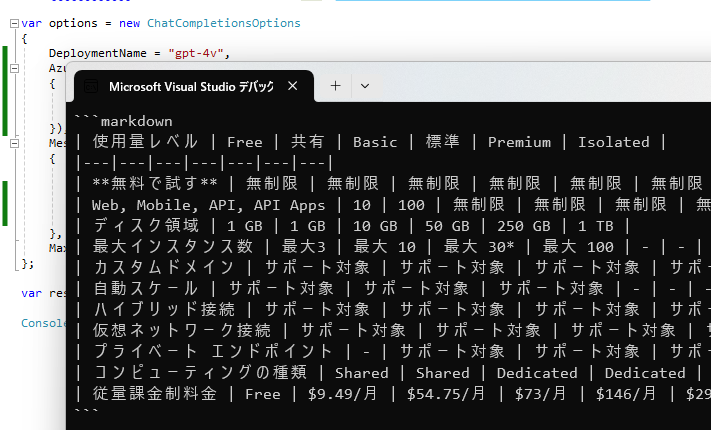Click the 'options' variable name
This screenshot has width=711, height=430.
73,23
